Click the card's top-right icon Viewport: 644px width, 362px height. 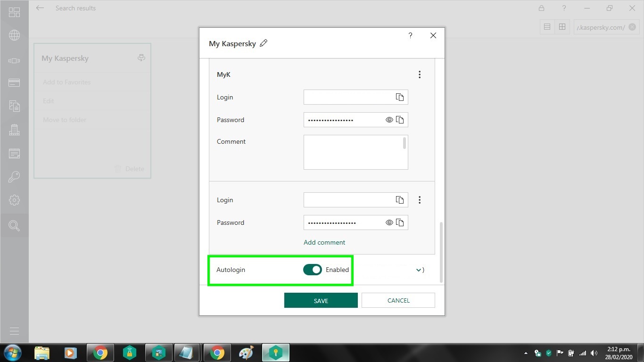point(141,58)
